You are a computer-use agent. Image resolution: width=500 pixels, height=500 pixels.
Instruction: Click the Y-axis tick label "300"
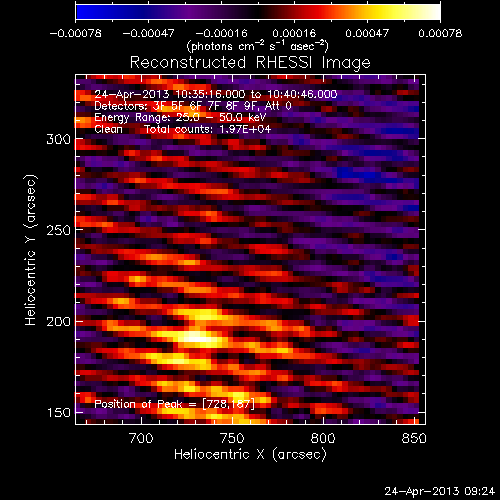click(x=59, y=139)
